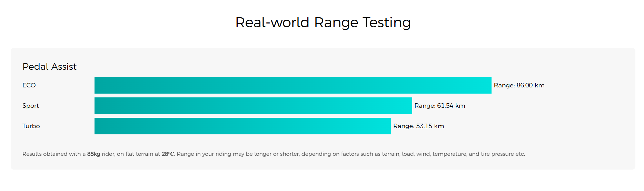The image size is (644, 191).
Task: Click the Range: 53.15 km value
Action: [418, 126]
